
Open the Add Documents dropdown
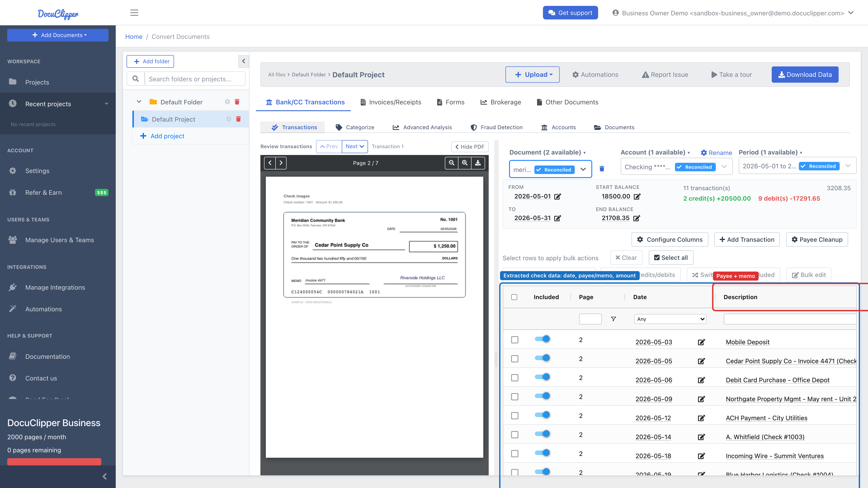coord(58,35)
